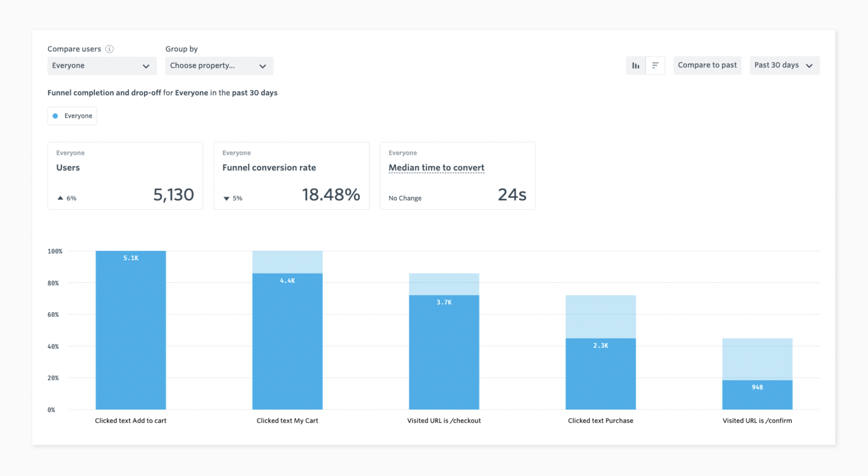Open the Choose property dropdown
This screenshot has width=868, height=476.
pyautogui.click(x=219, y=66)
